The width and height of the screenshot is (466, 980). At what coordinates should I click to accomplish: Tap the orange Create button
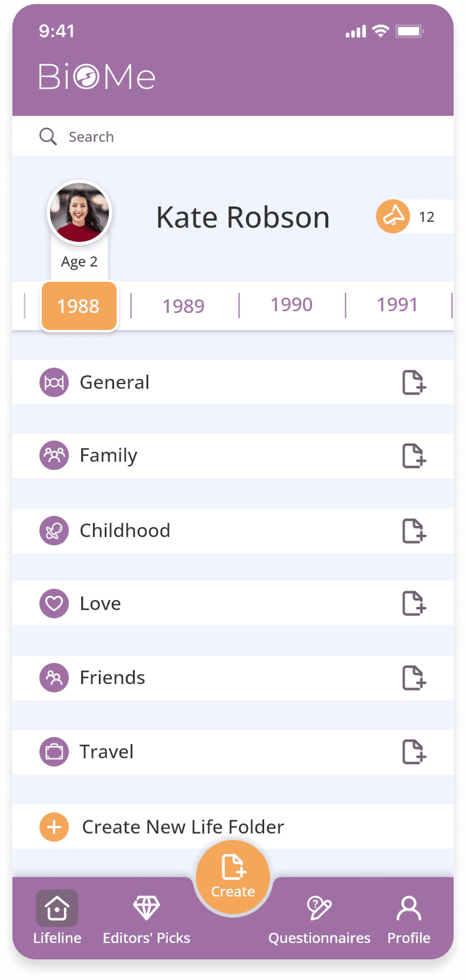(233, 877)
